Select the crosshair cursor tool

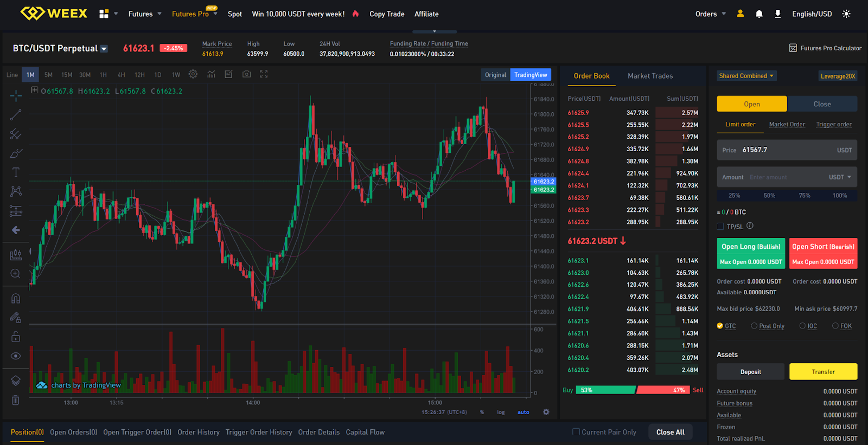tap(16, 96)
